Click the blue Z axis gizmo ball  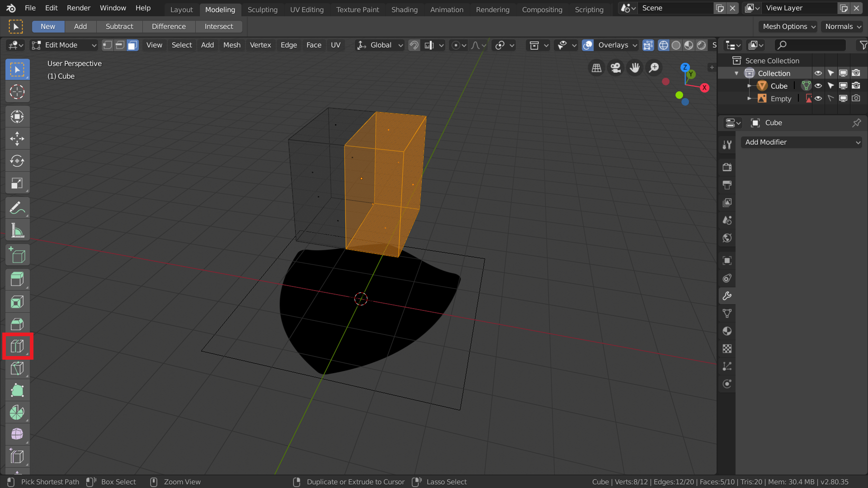click(x=685, y=67)
